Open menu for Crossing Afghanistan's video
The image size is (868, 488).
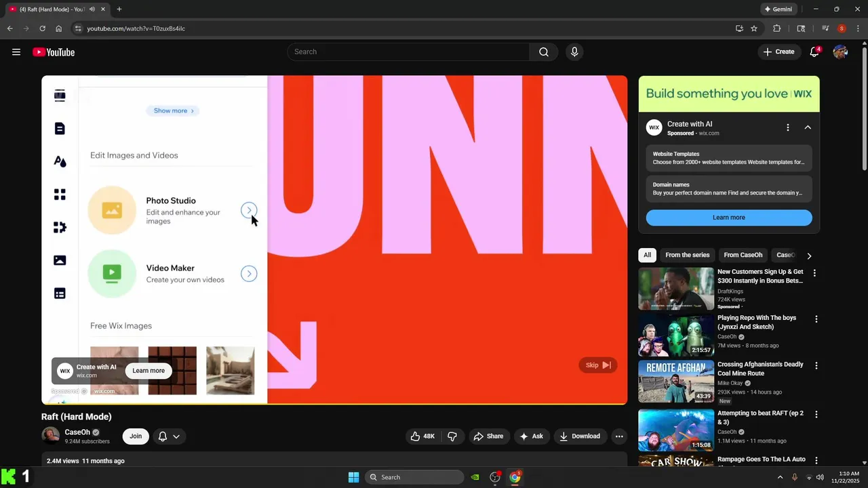tap(816, 365)
